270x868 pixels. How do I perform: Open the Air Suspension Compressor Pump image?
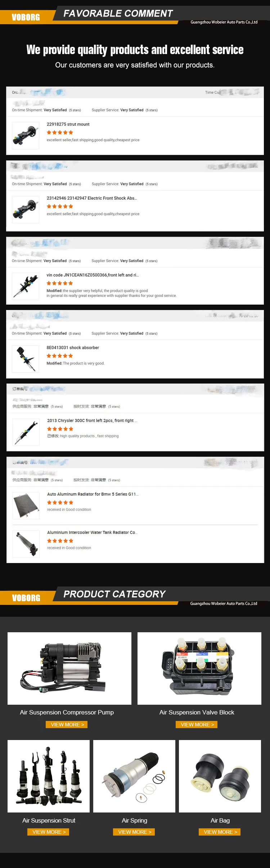[69, 668]
